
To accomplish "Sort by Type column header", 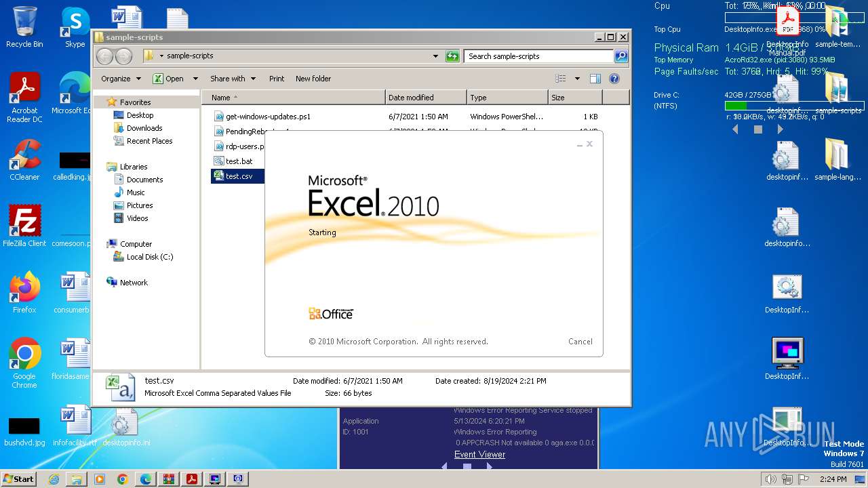I will [x=507, y=98].
